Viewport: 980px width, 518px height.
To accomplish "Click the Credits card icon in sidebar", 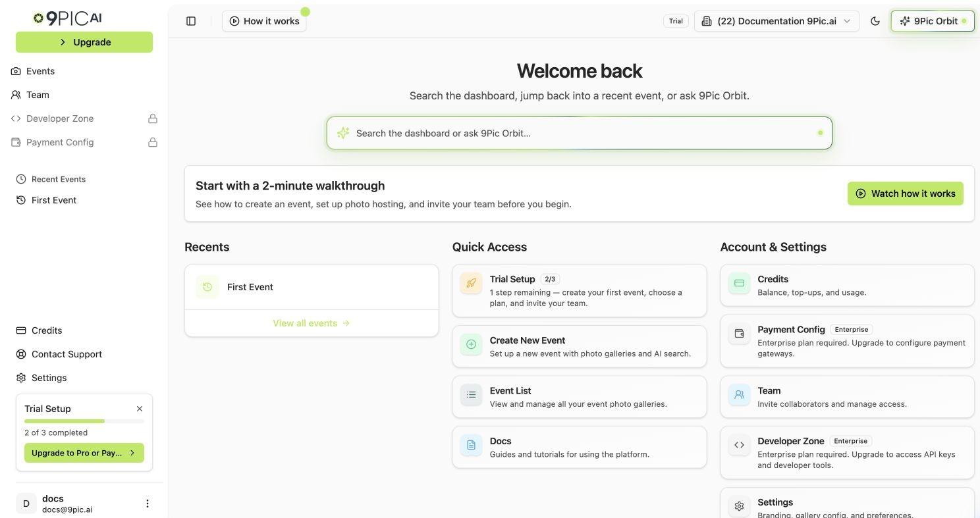I will (21, 330).
